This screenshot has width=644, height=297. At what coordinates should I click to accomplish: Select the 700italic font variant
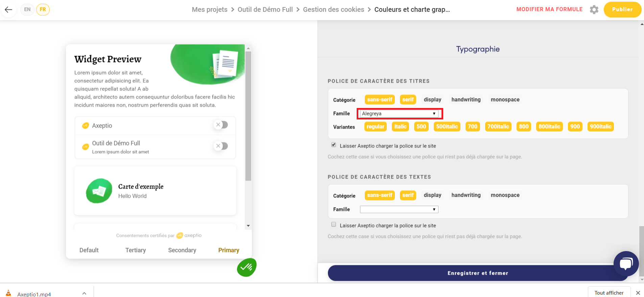(x=498, y=127)
